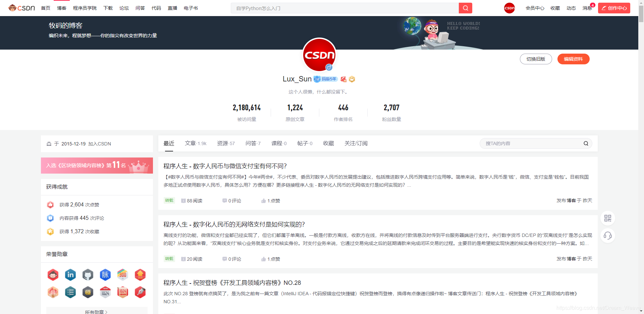Screen dimensions: 644x314
Task: Click the GitHub medal
Action: tap(88, 275)
